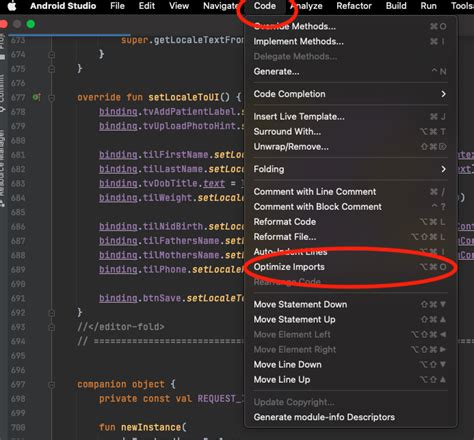Click line number 686 in the gutter
This screenshot has height=440, width=474.
18,227
